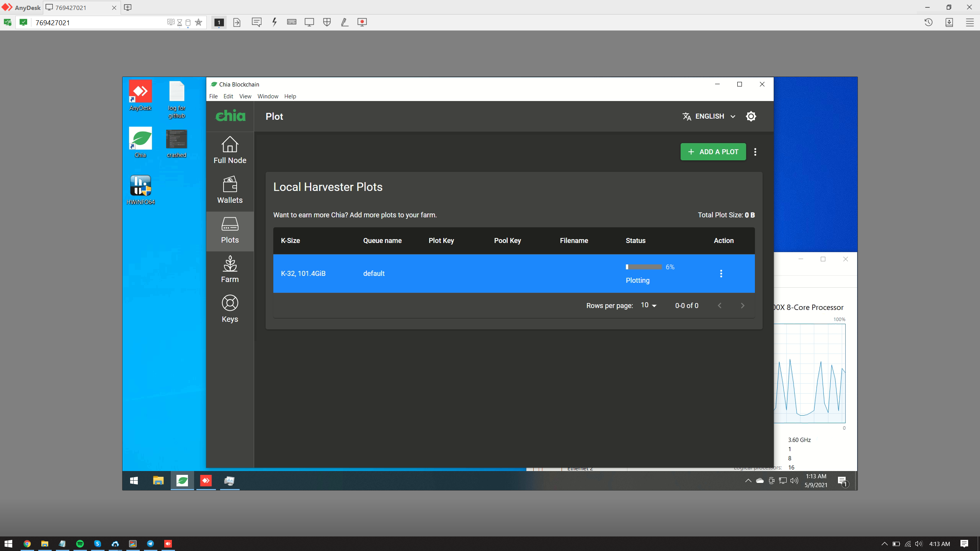This screenshot has width=980, height=551.
Task: Start AnyDesk session recording icon
Action: (362, 22)
